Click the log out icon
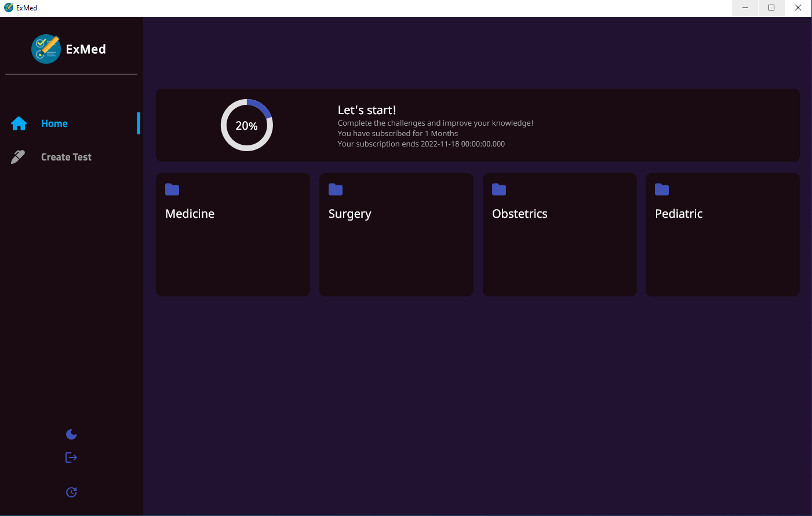This screenshot has height=516, width=812. (x=71, y=458)
